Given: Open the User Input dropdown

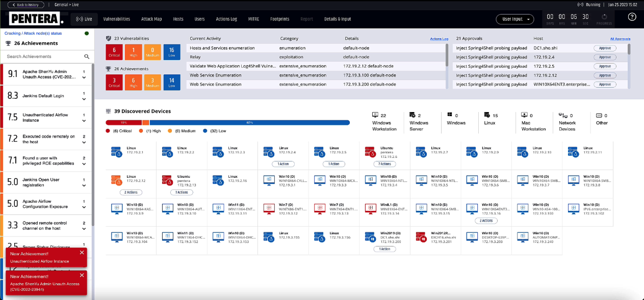Looking at the screenshot, I should (x=514, y=19).
